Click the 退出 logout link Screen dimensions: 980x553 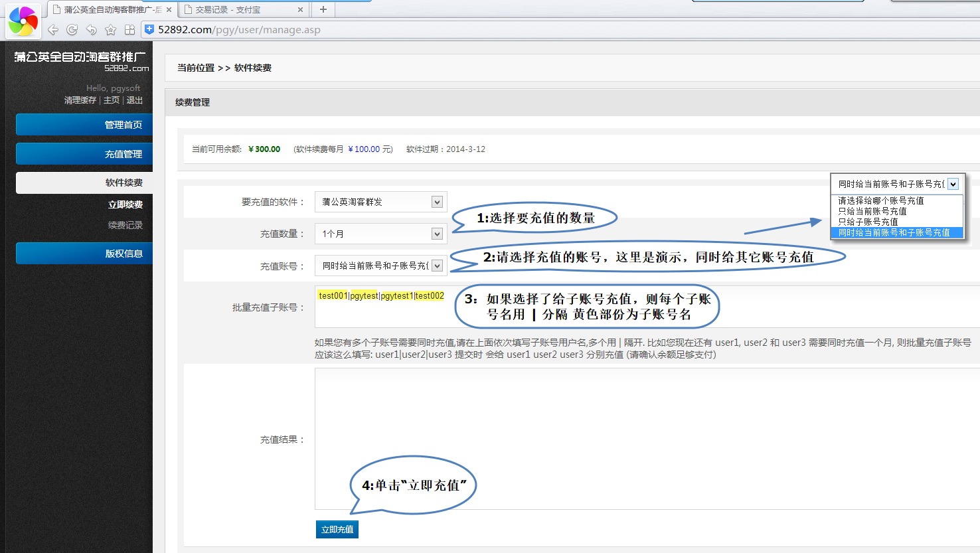click(135, 100)
